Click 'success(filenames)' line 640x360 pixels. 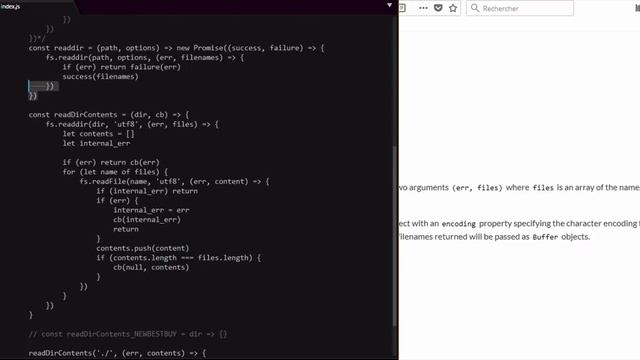tap(100, 77)
